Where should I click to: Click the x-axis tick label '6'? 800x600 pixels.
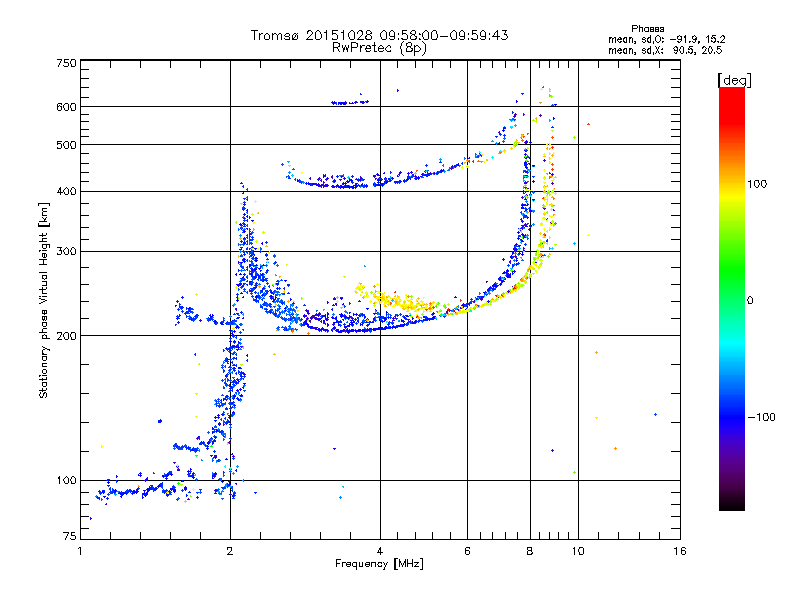pos(467,551)
